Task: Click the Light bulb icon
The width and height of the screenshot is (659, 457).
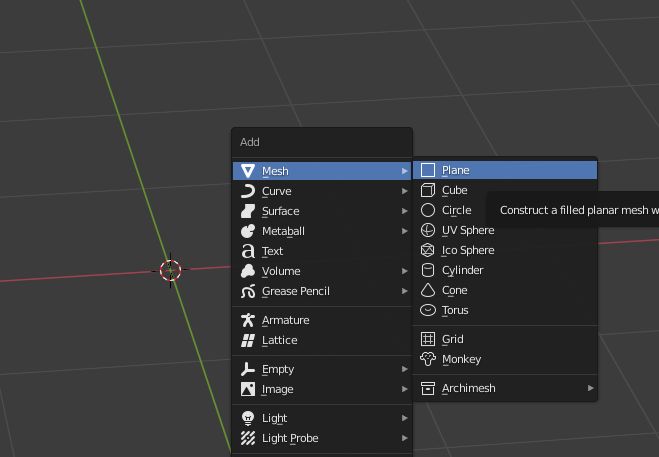Action: pyautogui.click(x=248, y=418)
